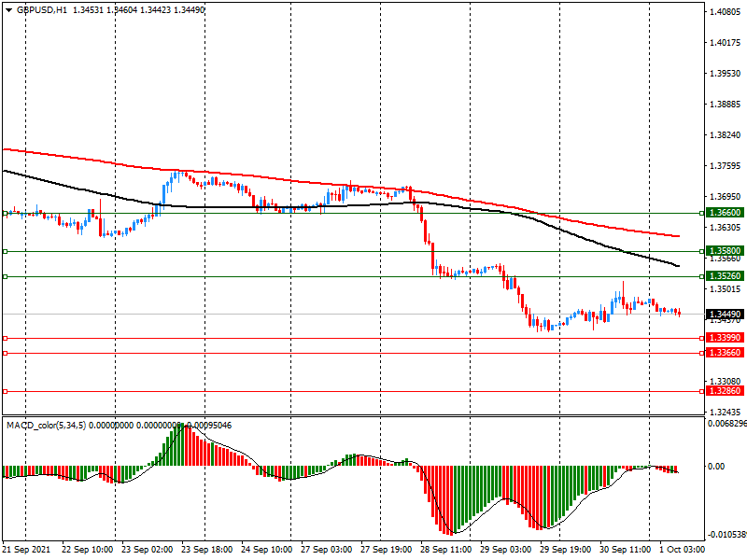Click the 1.35015 price axis value
The height and width of the screenshot is (560, 747).
coord(726,289)
